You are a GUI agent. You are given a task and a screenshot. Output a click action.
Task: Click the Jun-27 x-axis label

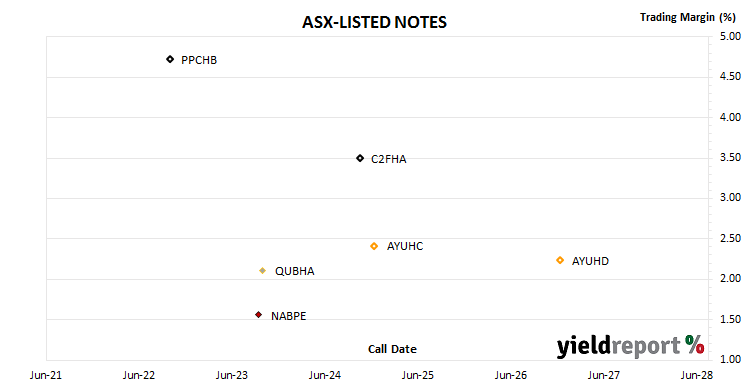point(604,375)
